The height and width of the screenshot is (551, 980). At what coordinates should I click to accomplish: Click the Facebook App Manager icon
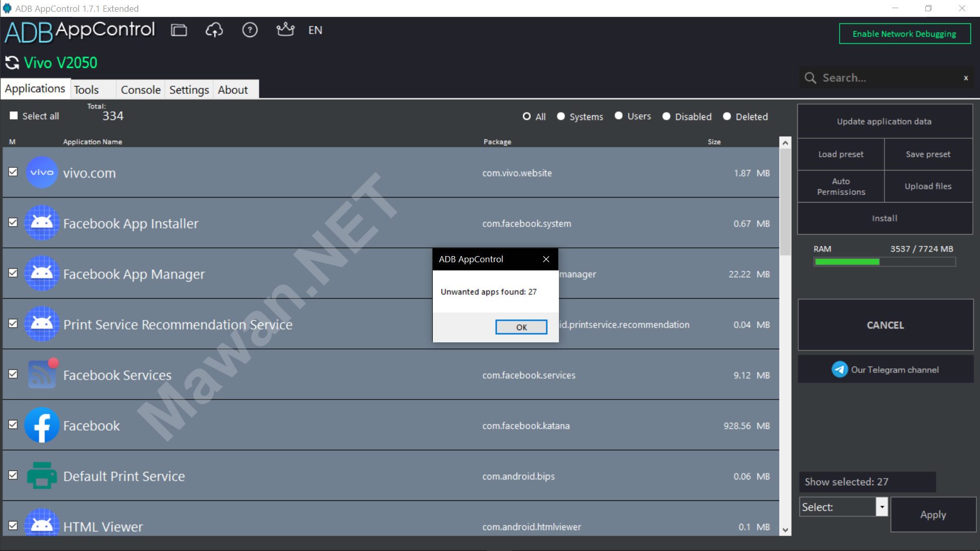[41, 273]
